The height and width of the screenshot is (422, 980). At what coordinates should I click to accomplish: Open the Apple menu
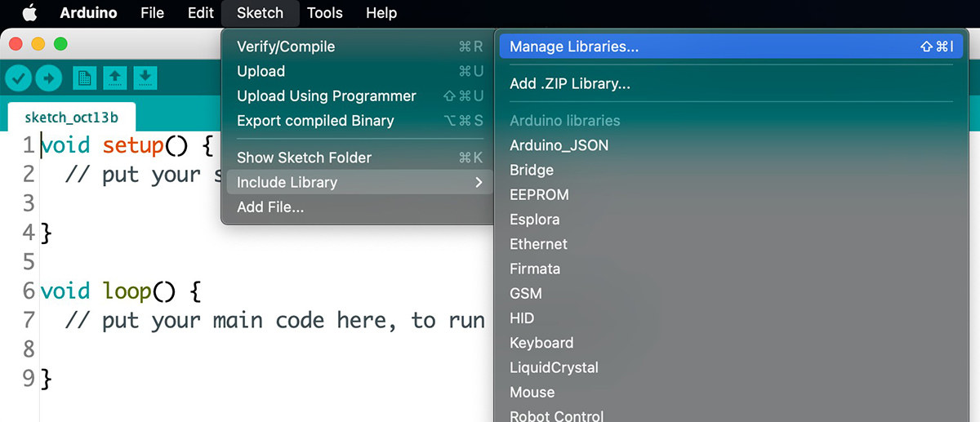tap(29, 13)
